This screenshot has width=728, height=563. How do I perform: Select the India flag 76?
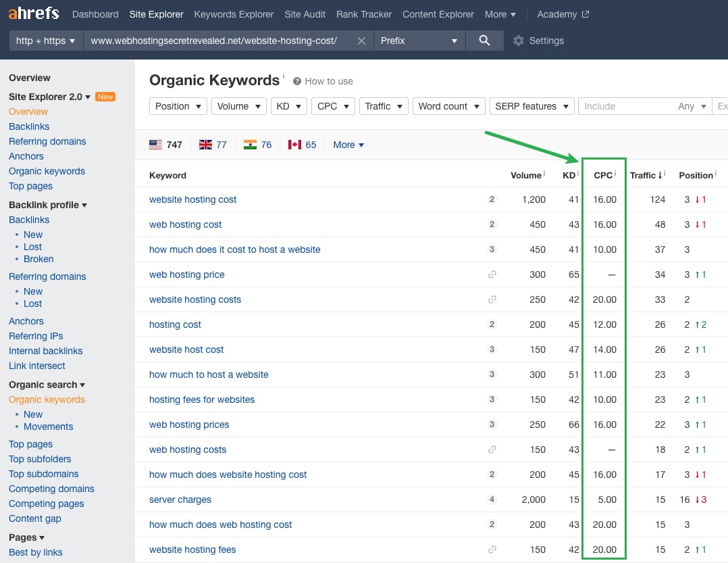click(x=257, y=145)
